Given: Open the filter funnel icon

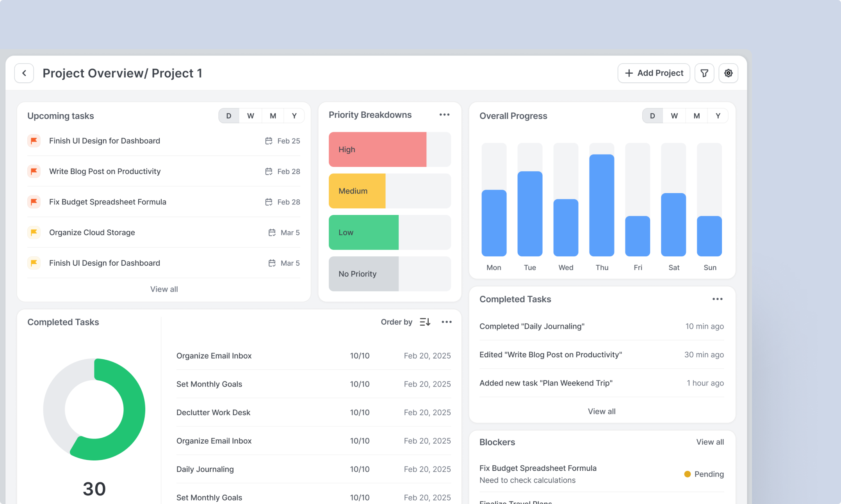Looking at the screenshot, I should point(704,73).
